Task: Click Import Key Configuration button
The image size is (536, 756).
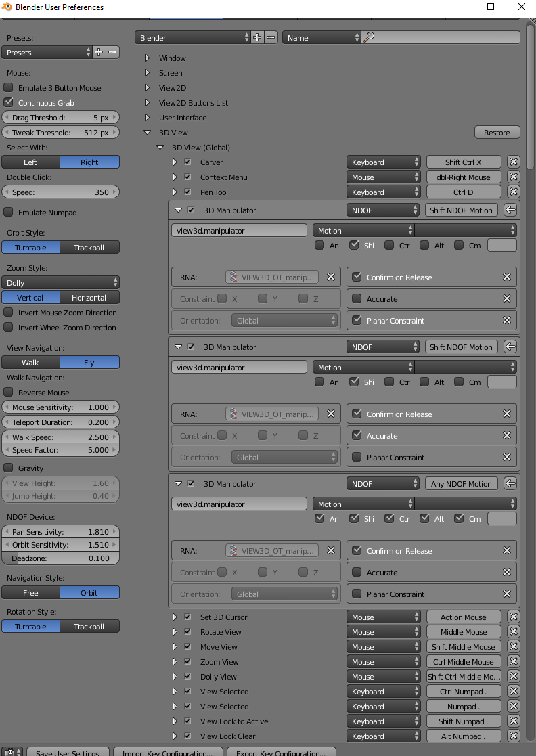Action: 168,752
